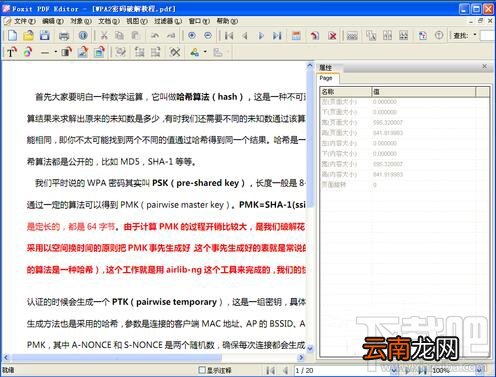
Task: Click the document info icon
Action: point(83,35)
